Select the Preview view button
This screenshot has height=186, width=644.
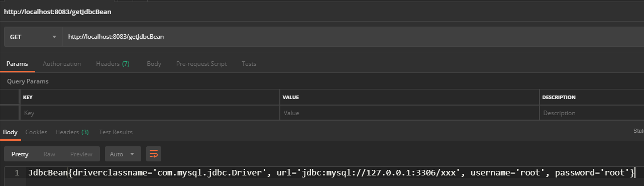81,154
